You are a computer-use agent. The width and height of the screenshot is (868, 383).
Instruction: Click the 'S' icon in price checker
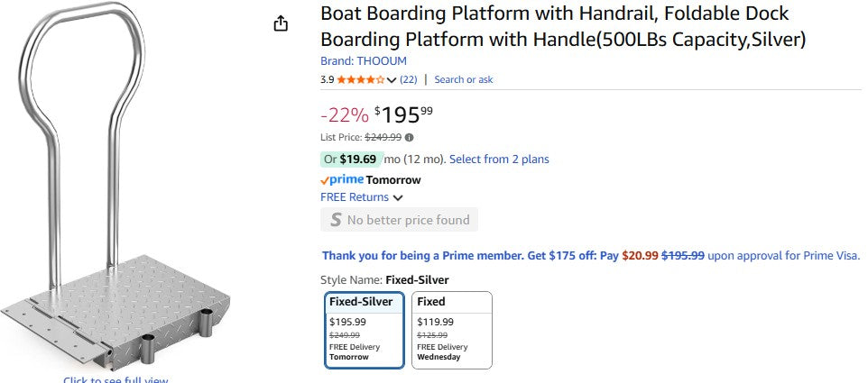[336, 220]
